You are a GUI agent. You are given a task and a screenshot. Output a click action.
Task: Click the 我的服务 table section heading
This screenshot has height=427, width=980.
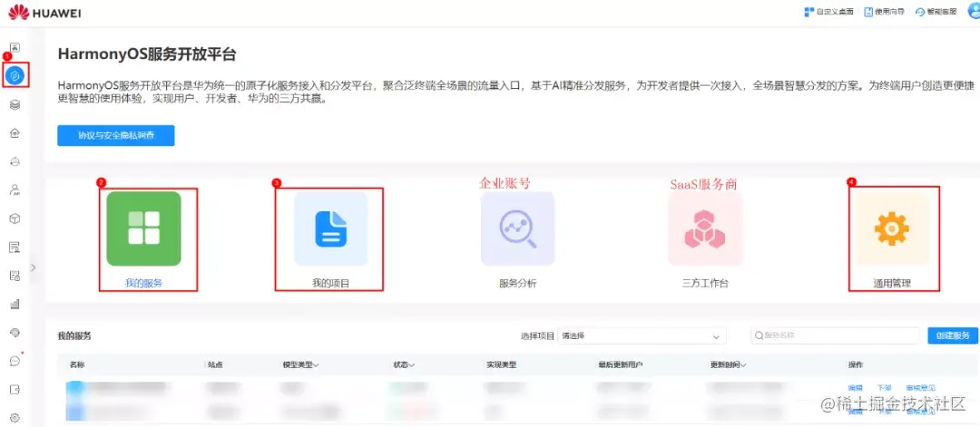74,335
